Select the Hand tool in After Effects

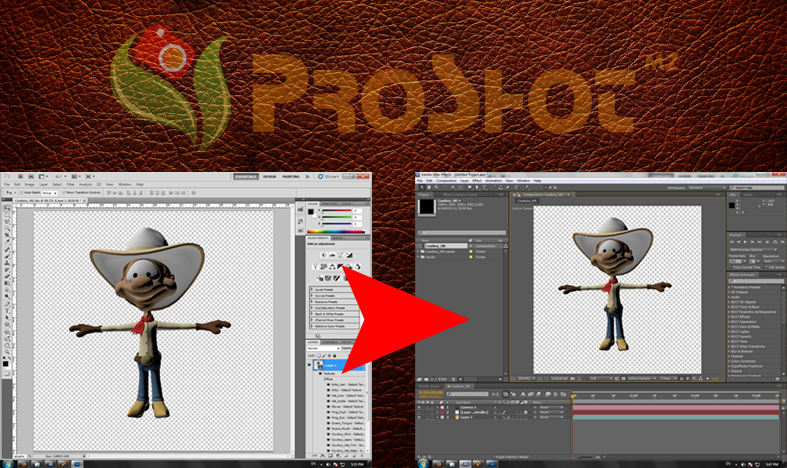click(x=430, y=187)
